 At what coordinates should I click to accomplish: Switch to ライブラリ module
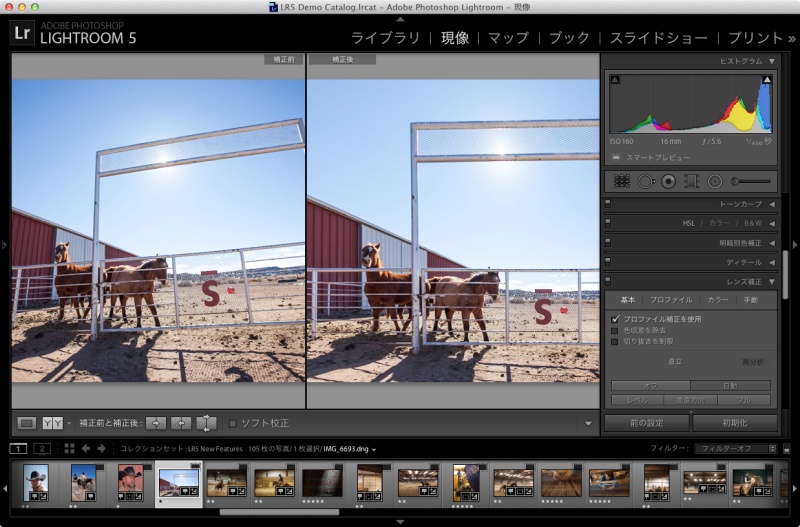[x=385, y=38]
